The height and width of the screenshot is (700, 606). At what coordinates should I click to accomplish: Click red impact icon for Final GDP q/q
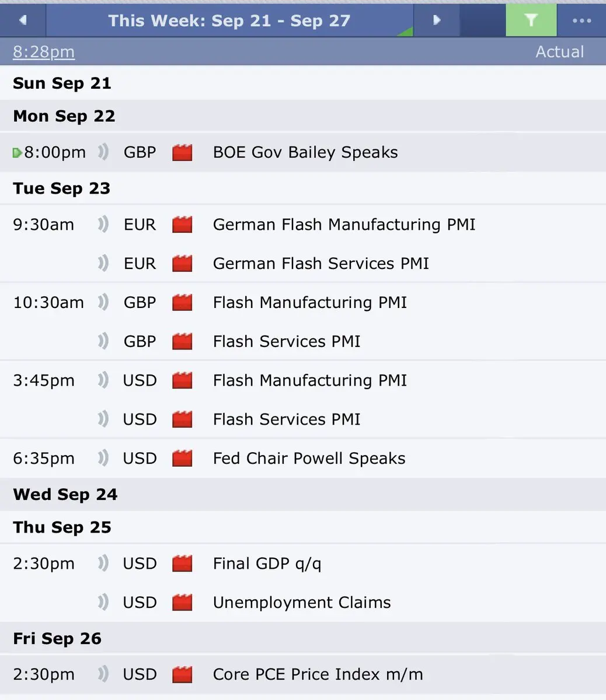pyautogui.click(x=182, y=563)
